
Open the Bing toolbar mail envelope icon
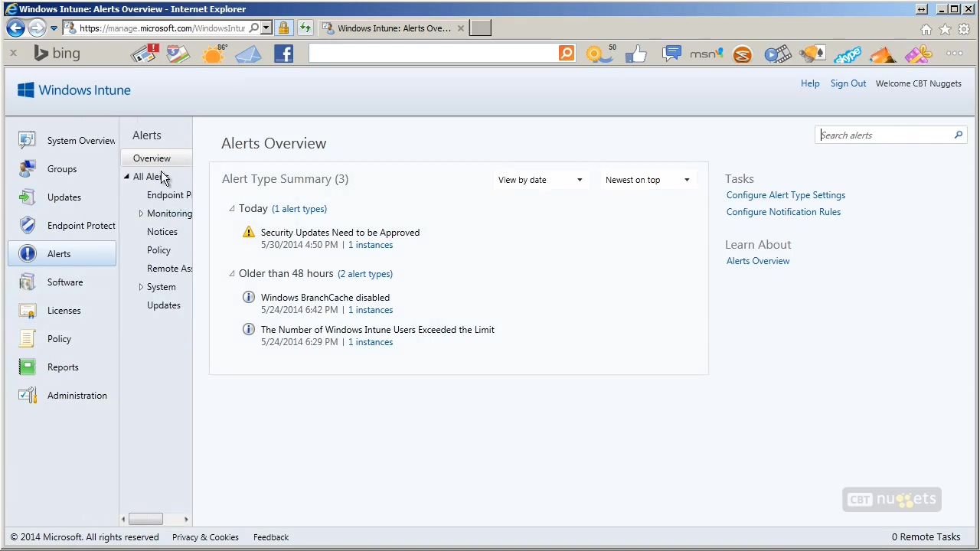click(x=248, y=54)
